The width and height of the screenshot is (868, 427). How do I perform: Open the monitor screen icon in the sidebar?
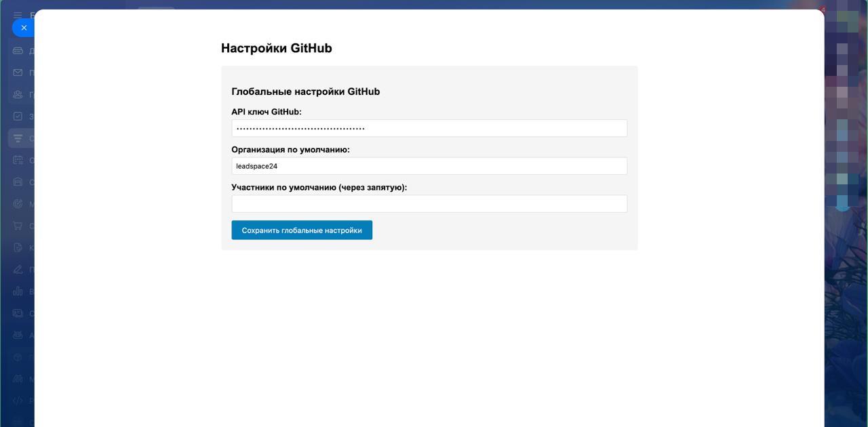(18, 313)
